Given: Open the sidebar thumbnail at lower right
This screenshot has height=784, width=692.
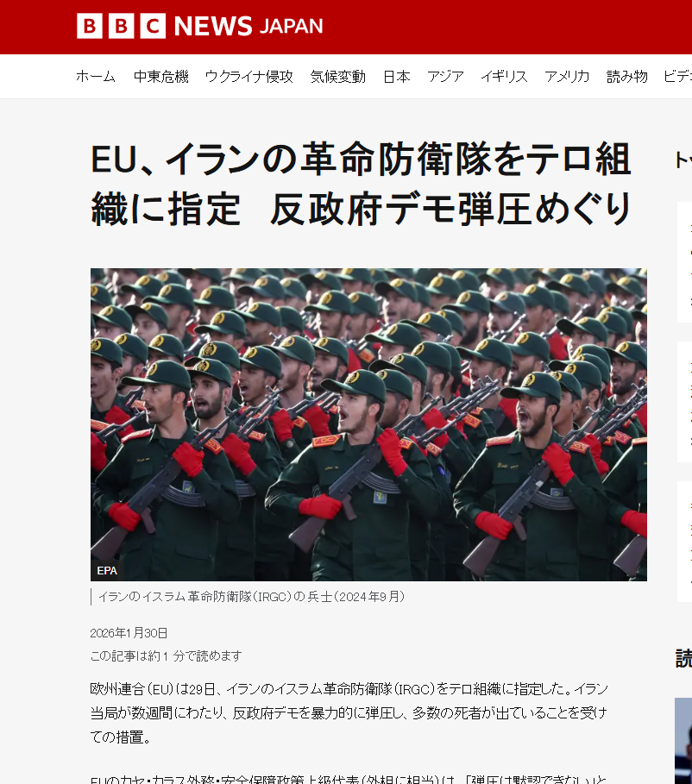Looking at the screenshot, I should click(683, 741).
